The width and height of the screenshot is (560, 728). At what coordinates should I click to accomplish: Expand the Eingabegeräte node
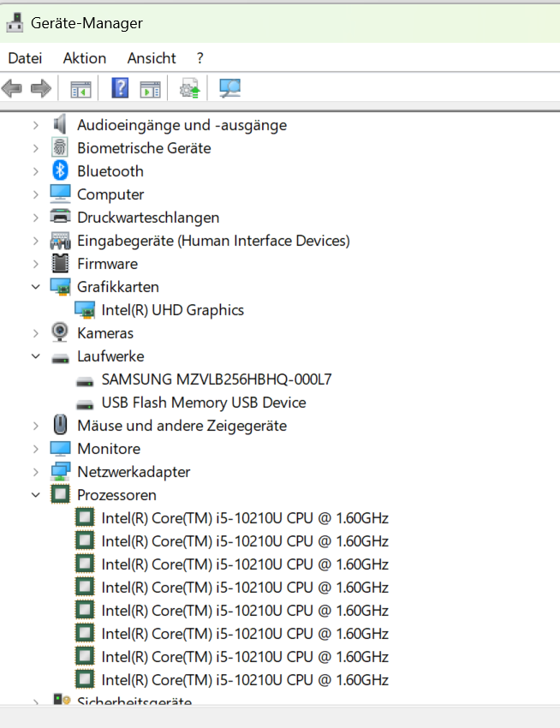point(36,241)
